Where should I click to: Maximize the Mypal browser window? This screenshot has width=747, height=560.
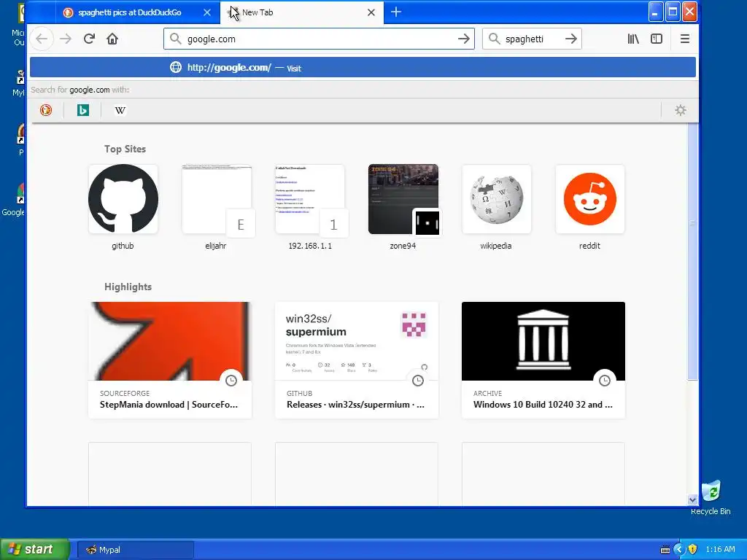(x=673, y=12)
